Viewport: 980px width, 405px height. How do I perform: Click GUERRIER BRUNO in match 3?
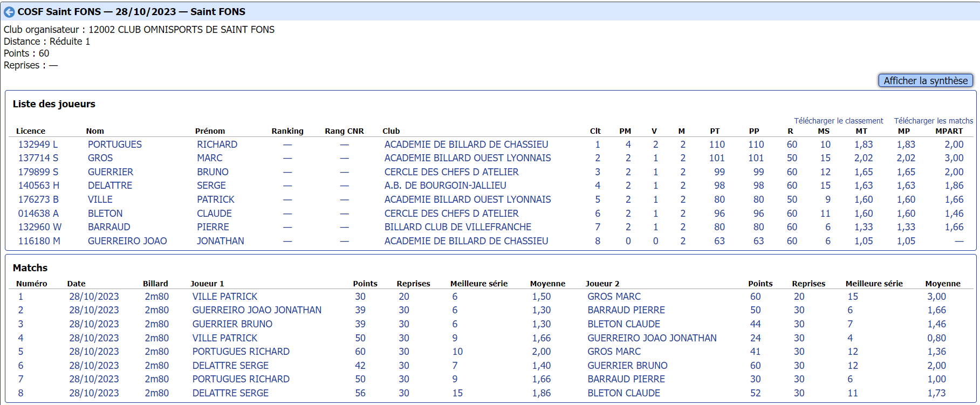point(232,324)
